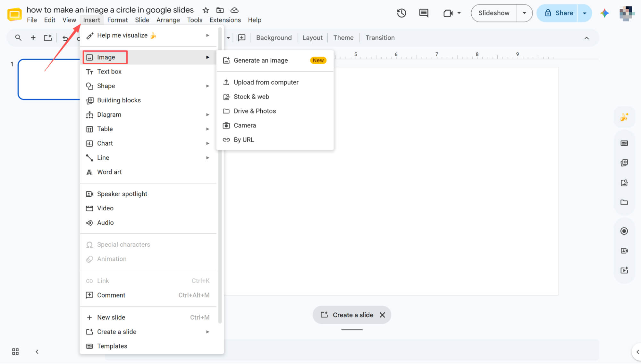Open the Layout button
Screen dimensions: 641x364
pyautogui.click(x=312, y=38)
